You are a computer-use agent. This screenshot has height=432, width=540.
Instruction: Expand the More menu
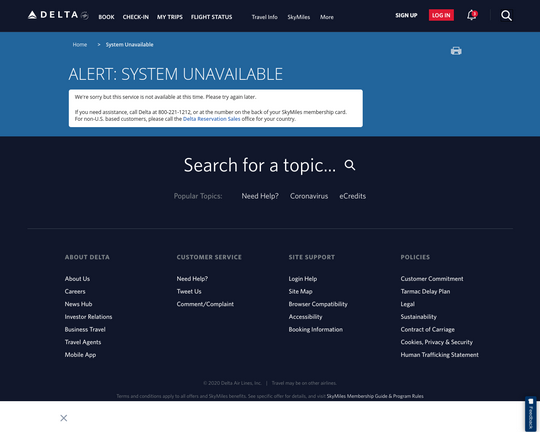(326, 17)
